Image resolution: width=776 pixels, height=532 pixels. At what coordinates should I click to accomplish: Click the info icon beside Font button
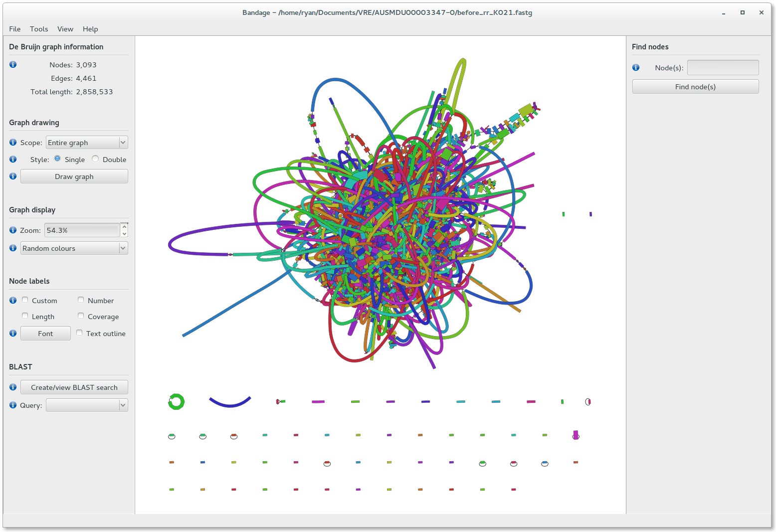pyautogui.click(x=13, y=333)
